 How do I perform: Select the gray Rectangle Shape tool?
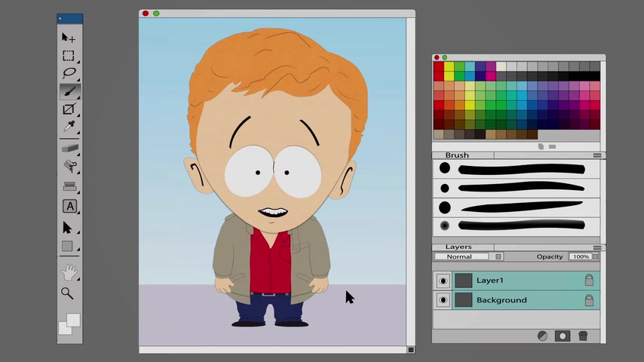point(67,246)
